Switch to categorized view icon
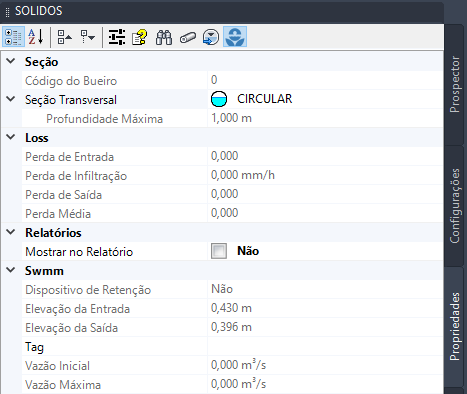 [13, 37]
